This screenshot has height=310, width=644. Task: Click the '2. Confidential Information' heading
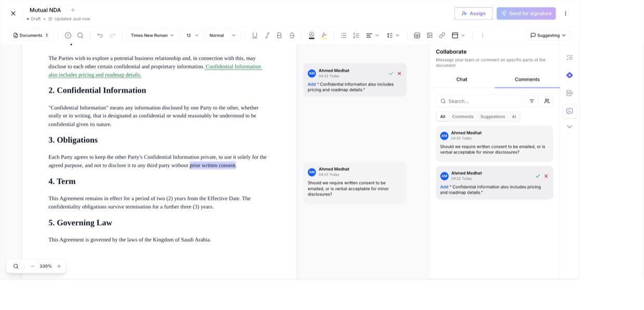pos(97,90)
